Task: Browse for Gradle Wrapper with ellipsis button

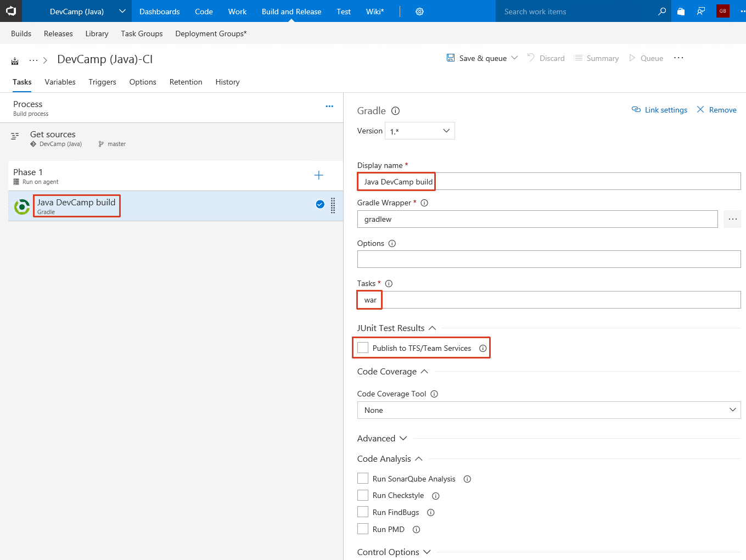Action: (x=732, y=219)
